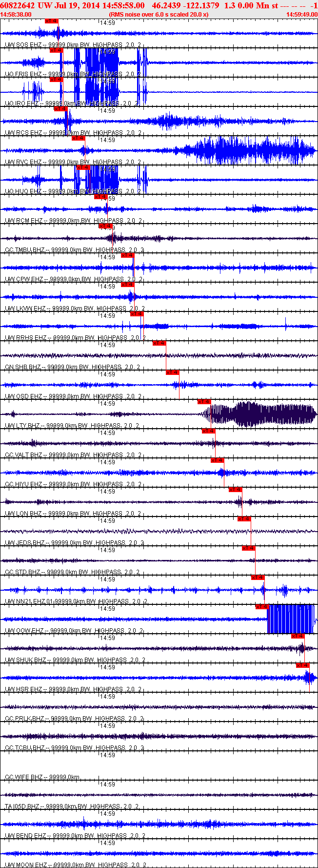Click the 'Jul 19, 2014 14:58:58.00' origin time
The height and width of the screenshot is (868, 318).
pos(100,5)
